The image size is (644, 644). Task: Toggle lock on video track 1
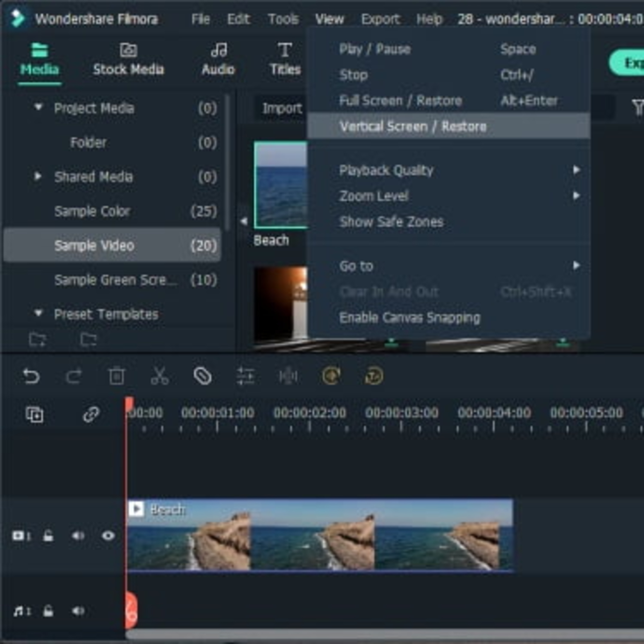point(48,536)
